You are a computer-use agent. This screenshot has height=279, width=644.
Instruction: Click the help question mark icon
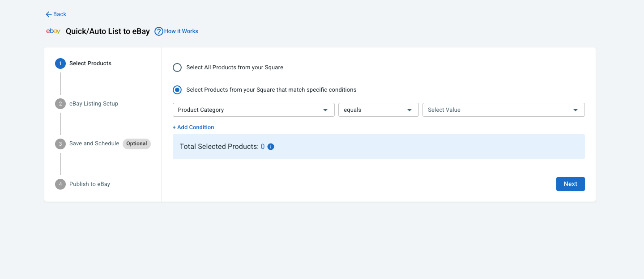pos(158,31)
